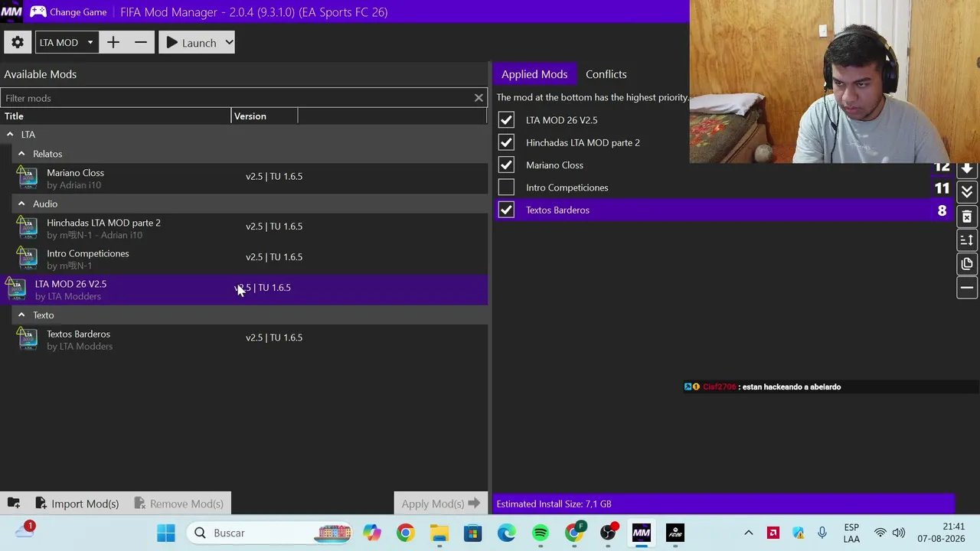
Task: Click the taskbar Buscar search box
Action: (271, 533)
